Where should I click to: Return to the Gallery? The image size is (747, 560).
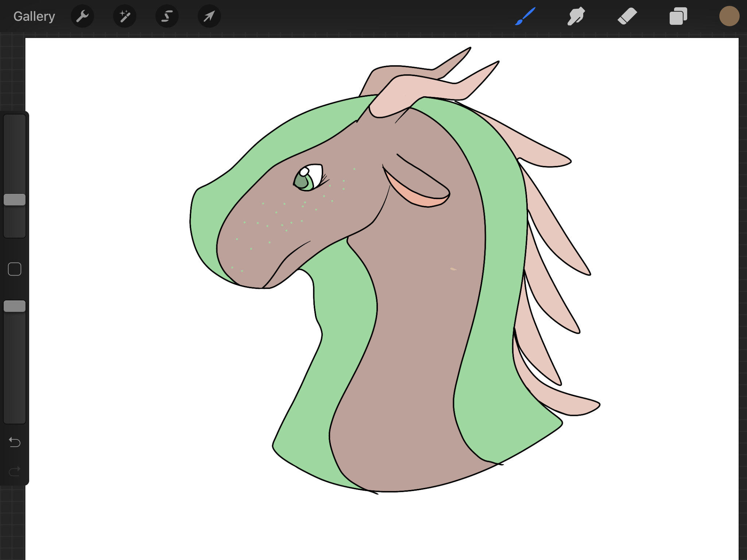34,16
